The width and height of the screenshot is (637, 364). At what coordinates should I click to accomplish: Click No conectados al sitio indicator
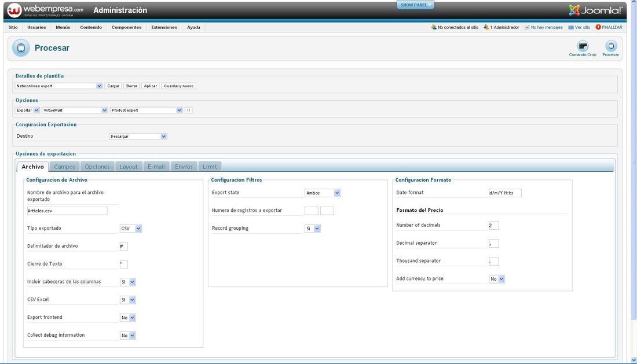click(455, 27)
